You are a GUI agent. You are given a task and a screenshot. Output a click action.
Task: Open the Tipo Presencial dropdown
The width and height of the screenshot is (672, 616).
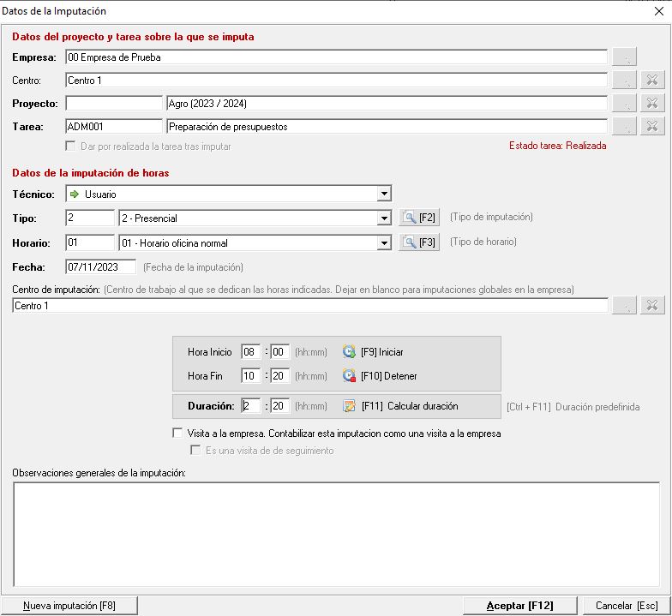385,218
